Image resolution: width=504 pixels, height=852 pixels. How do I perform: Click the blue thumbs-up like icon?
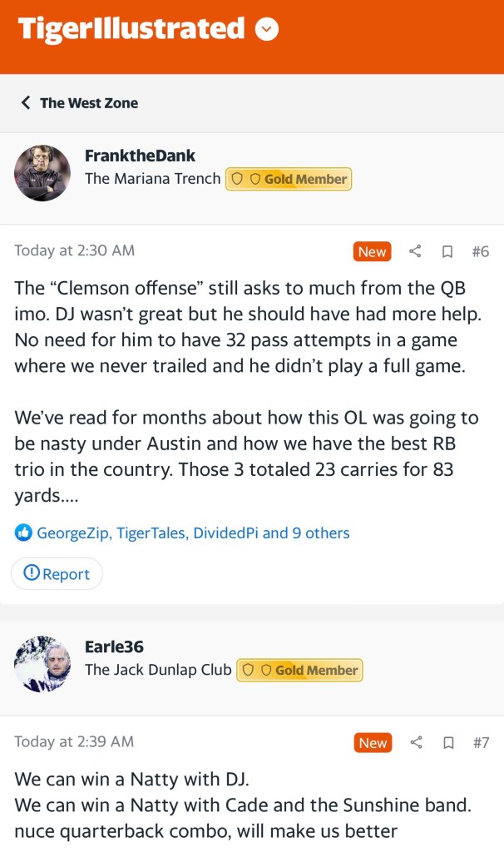tap(23, 532)
